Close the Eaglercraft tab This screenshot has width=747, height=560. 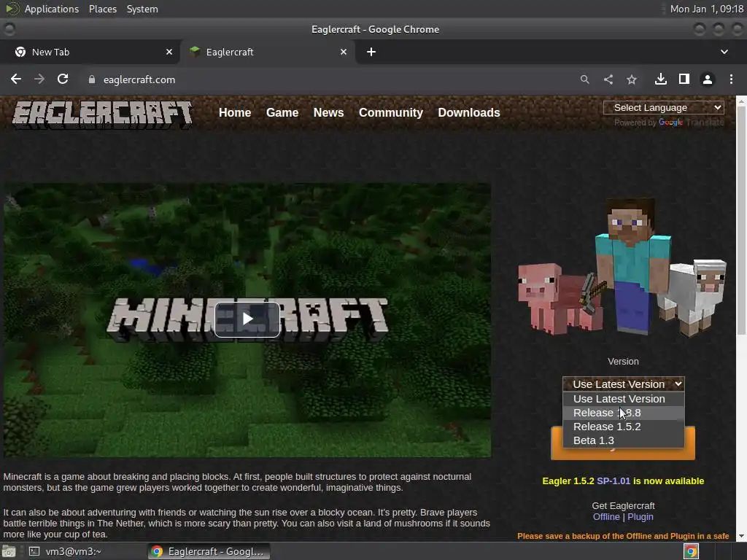344,52
